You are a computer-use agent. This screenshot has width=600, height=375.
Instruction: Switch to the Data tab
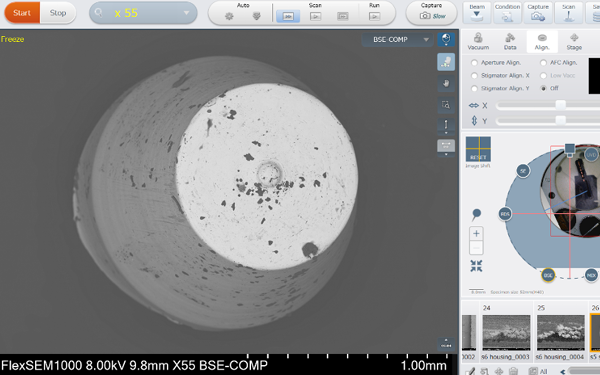[x=510, y=41]
